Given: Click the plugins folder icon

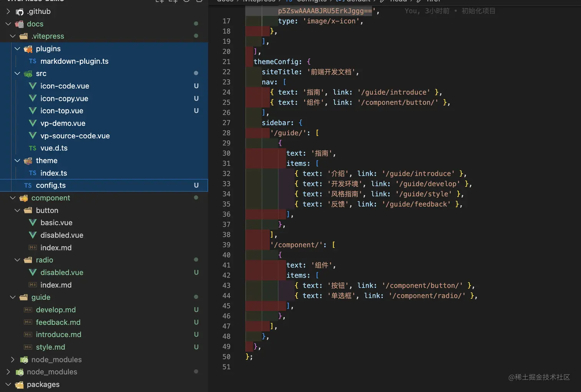Looking at the screenshot, I should pyautogui.click(x=28, y=49).
